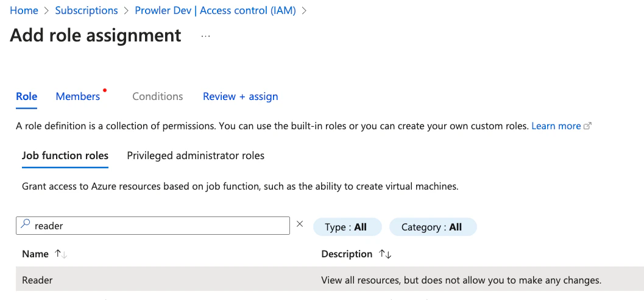Sort roles by Name column arrows
The height and width of the screenshot is (300, 644).
tap(61, 254)
